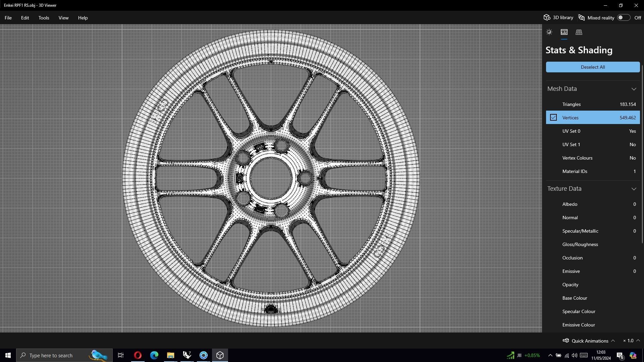The height and width of the screenshot is (362, 644).
Task: Open the View menu
Action: (x=63, y=18)
